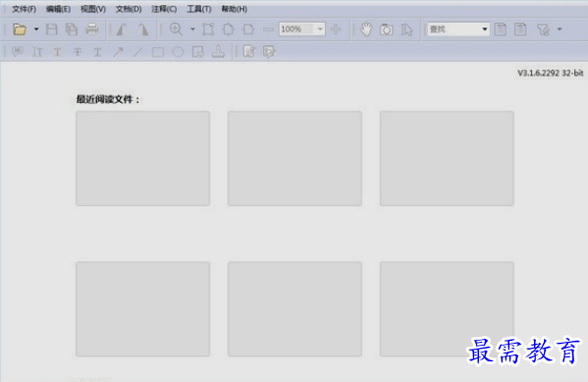Select the strikethrough text tool

point(78,51)
